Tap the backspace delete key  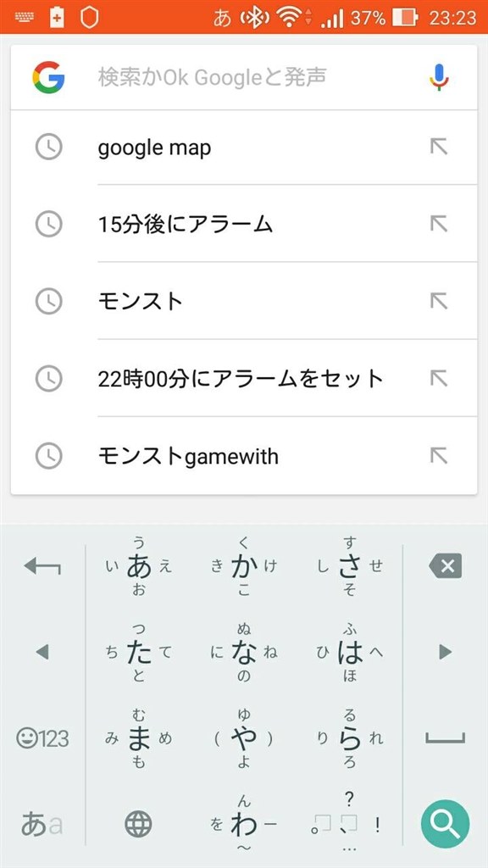(445, 566)
